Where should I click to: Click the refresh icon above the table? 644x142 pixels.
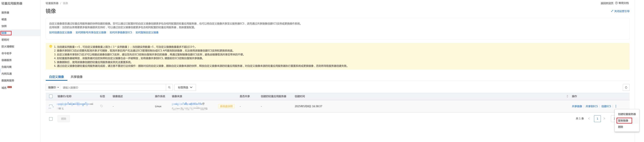[x=626, y=87]
